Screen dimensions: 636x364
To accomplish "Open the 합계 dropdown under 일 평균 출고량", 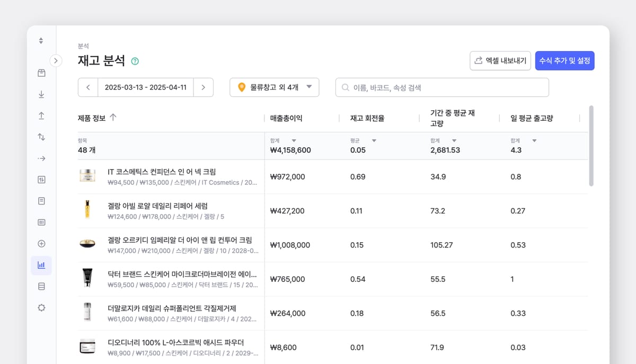I will click(x=534, y=141).
